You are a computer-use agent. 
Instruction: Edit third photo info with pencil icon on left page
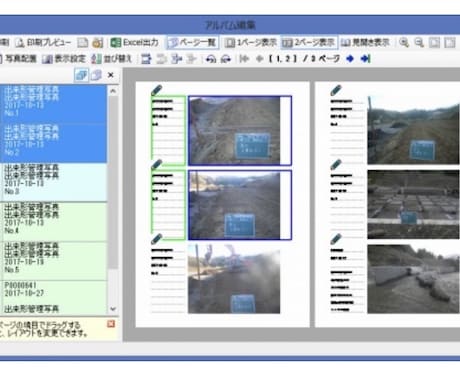157,239
